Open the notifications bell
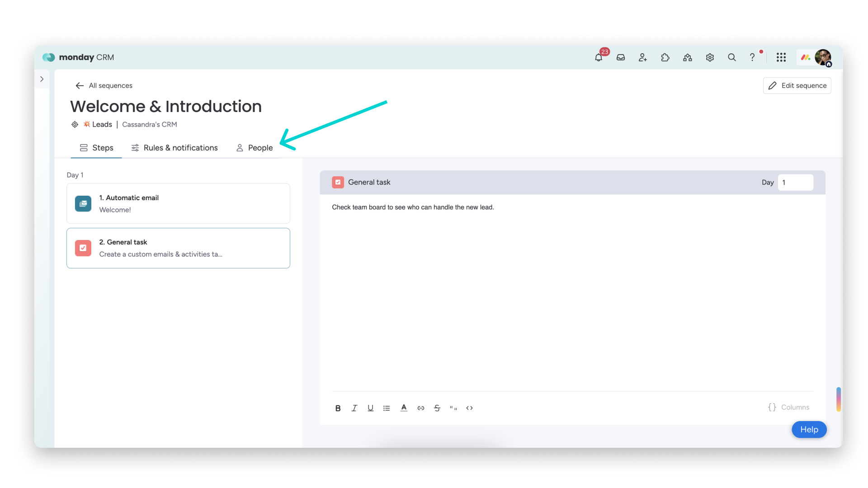Viewport: 868px width, 488px height. (x=599, y=57)
